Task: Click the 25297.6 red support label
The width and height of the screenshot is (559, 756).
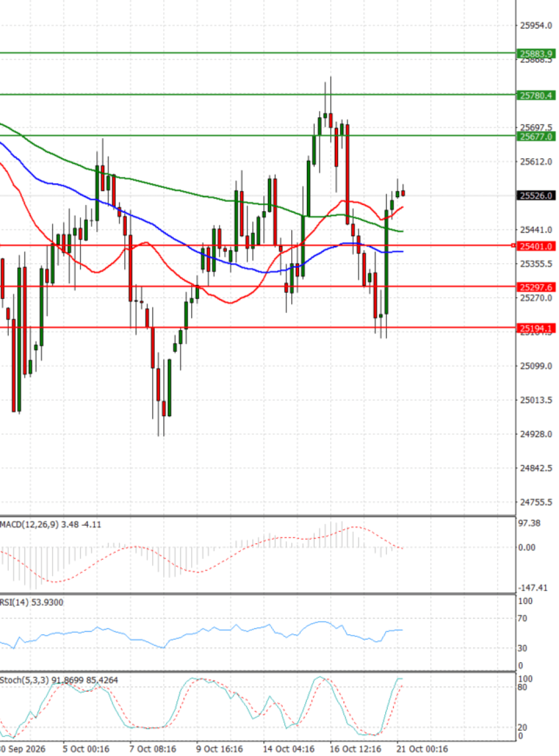Action: click(536, 287)
